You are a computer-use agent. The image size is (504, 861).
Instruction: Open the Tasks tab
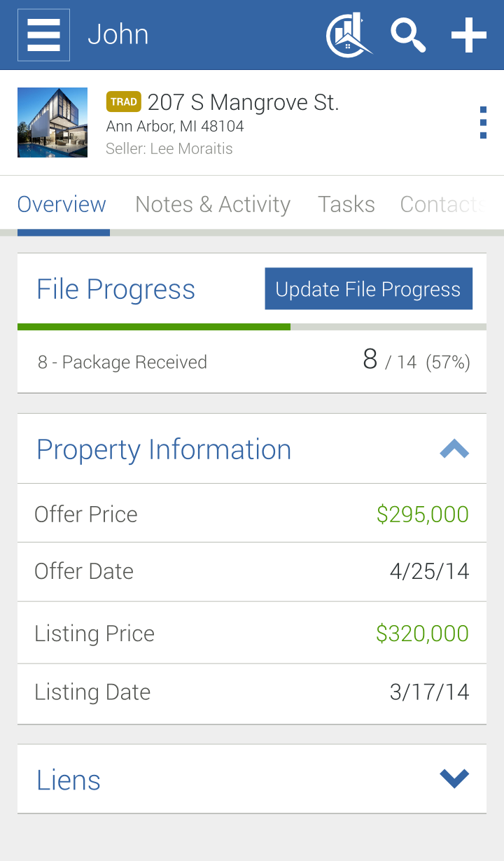click(346, 204)
